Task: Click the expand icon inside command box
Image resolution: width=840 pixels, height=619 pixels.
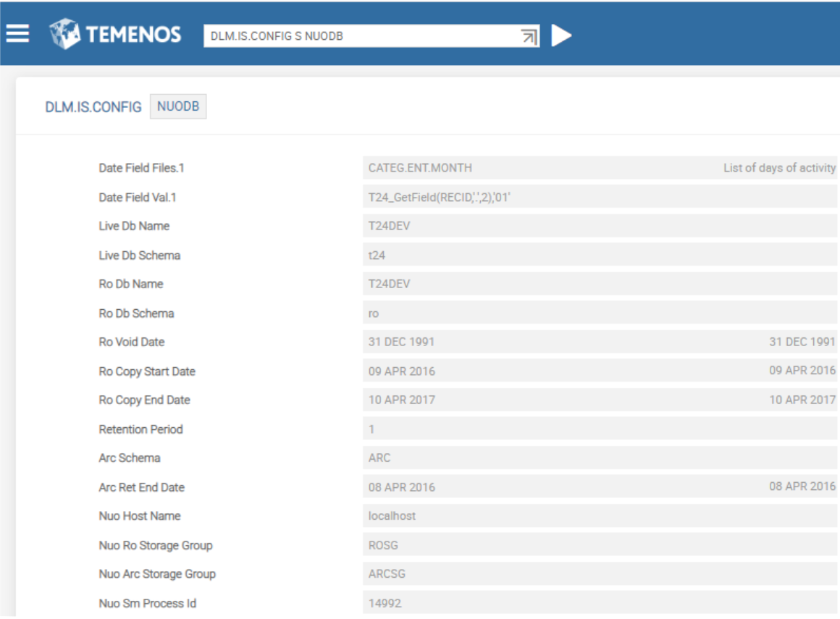Action: (x=529, y=36)
